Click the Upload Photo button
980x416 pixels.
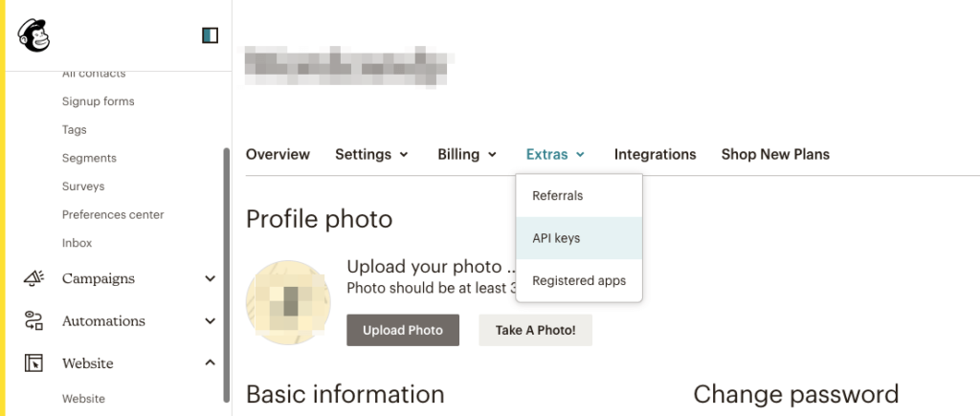[x=403, y=330]
